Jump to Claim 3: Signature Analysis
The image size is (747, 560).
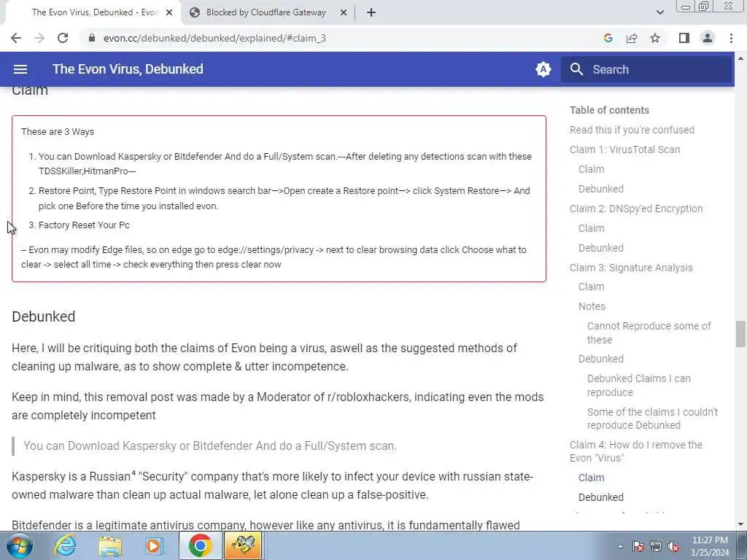coord(631,268)
